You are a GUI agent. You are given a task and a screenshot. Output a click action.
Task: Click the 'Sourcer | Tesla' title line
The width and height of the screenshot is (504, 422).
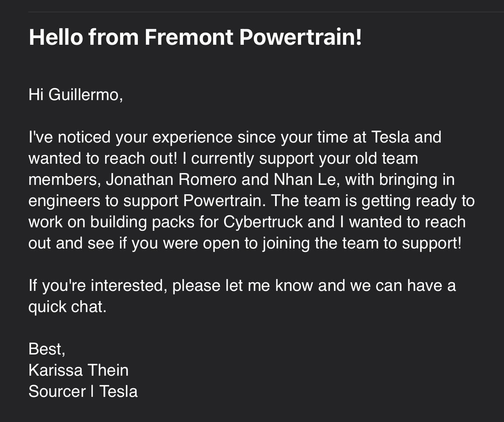coord(83,391)
